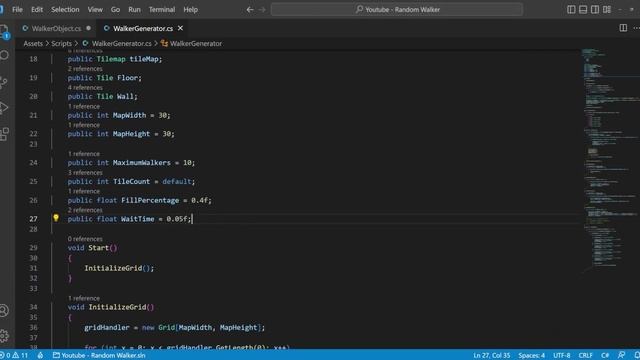Click the minimap code overview

[610, 159]
